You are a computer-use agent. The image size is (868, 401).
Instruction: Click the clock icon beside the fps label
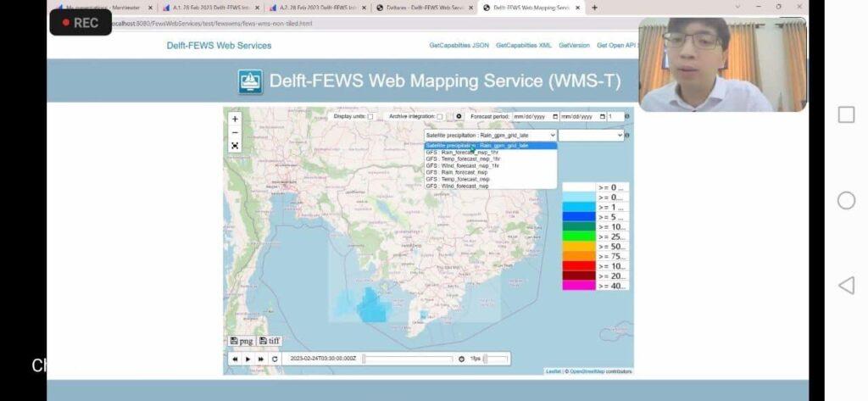click(461, 359)
